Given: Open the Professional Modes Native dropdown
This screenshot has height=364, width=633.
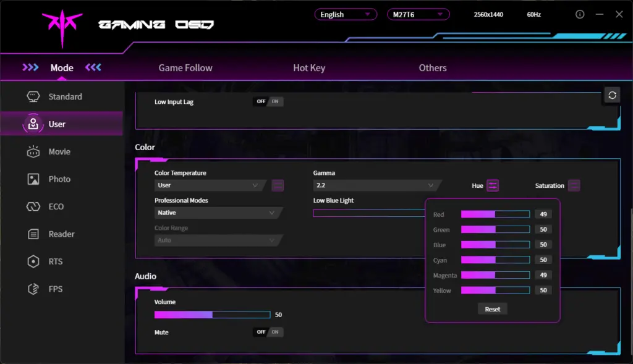Looking at the screenshot, I should [218, 213].
